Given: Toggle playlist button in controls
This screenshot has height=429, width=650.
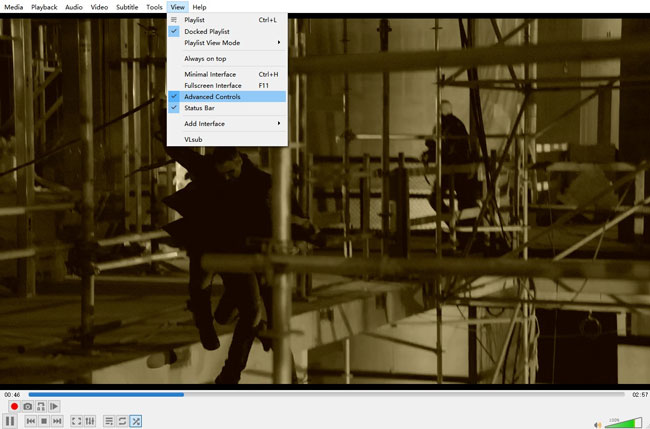Looking at the screenshot, I should 109,421.
